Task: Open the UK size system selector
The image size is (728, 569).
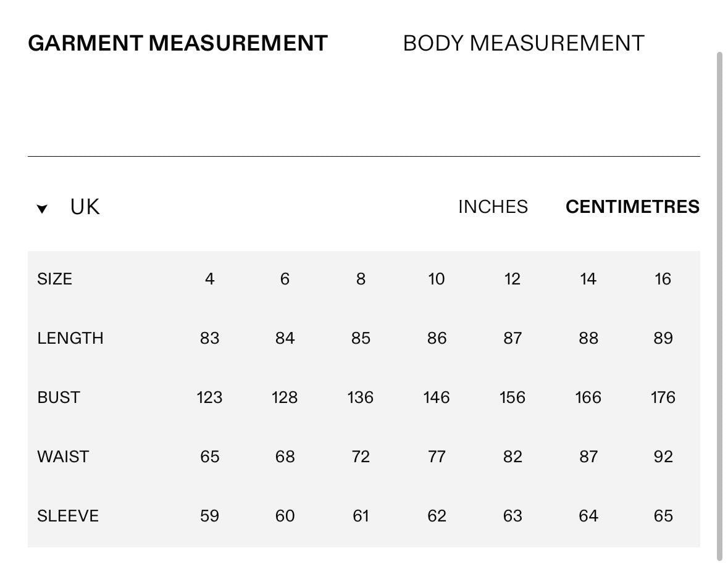Action: (85, 207)
